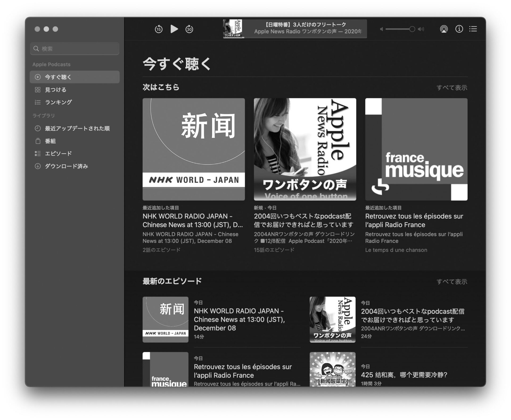Open 最近アップデートされた順 library view
The height and width of the screenshot is (420, 511).
click(x=75, y=128)
